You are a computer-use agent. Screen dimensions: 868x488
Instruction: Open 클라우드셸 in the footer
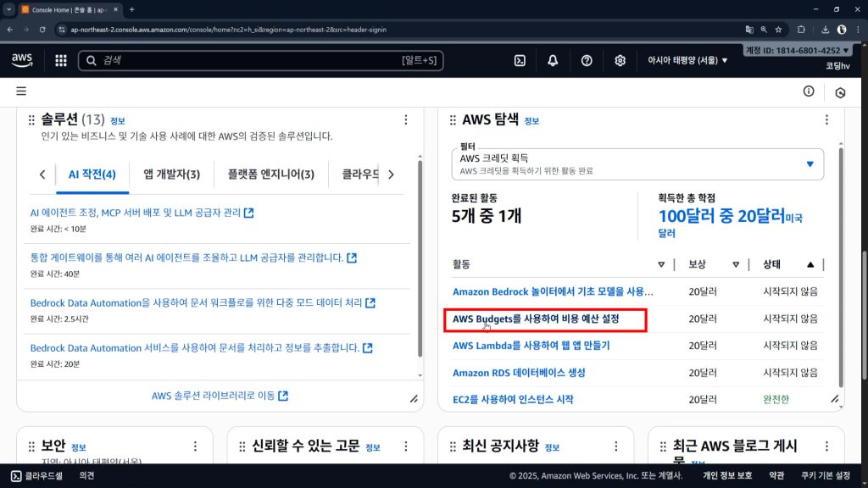[44, 476]
